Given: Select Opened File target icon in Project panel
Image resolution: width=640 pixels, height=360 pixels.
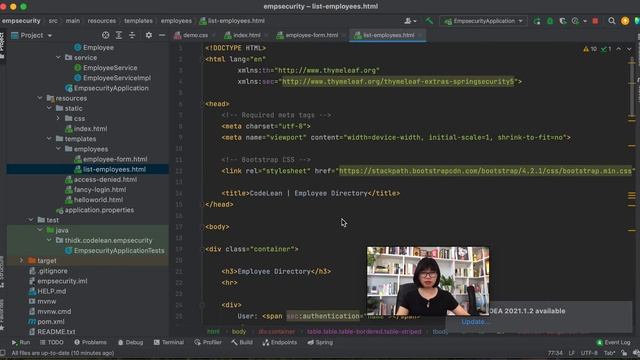Looking at the screenshot, I should pos(105,36).
